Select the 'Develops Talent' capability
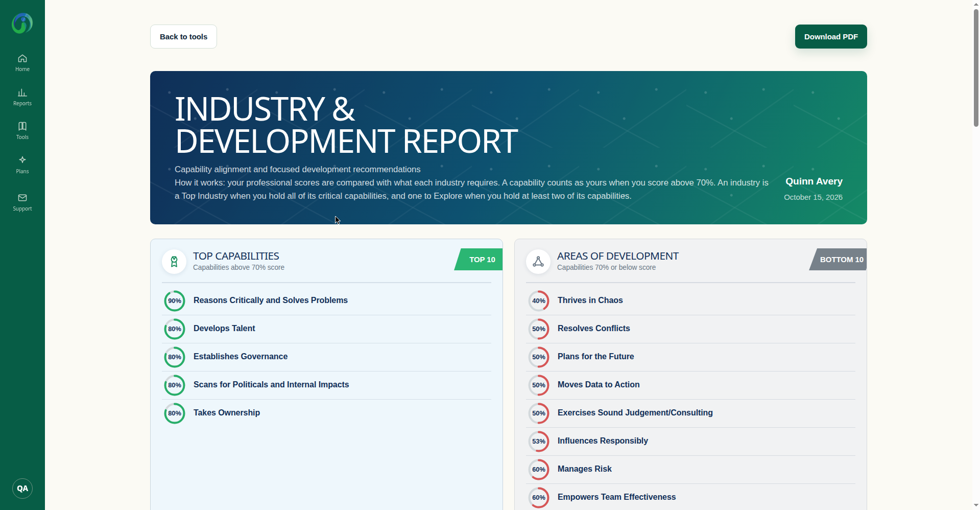Image resolution: width=980 pixels, height=510 pixels. (x=327, y=329)
